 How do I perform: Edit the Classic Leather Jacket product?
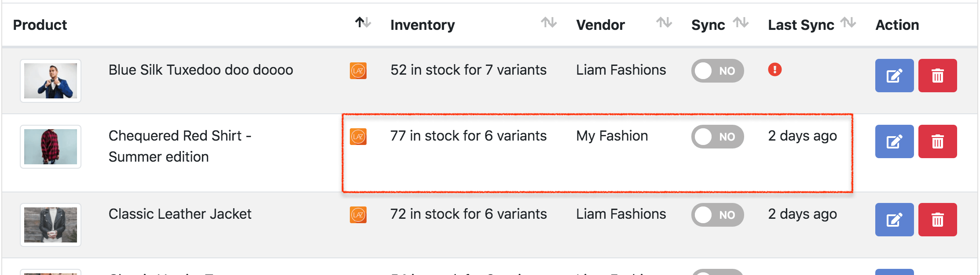(894, 220)
